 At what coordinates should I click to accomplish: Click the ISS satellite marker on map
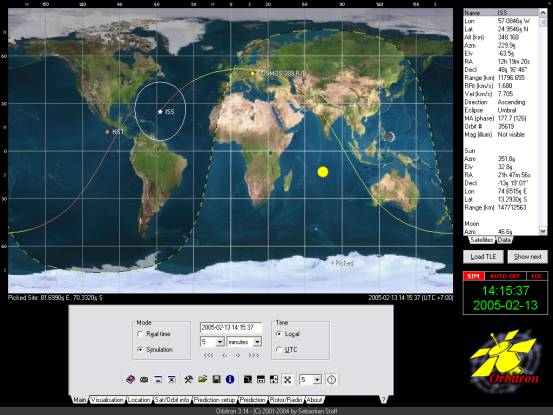160,111
